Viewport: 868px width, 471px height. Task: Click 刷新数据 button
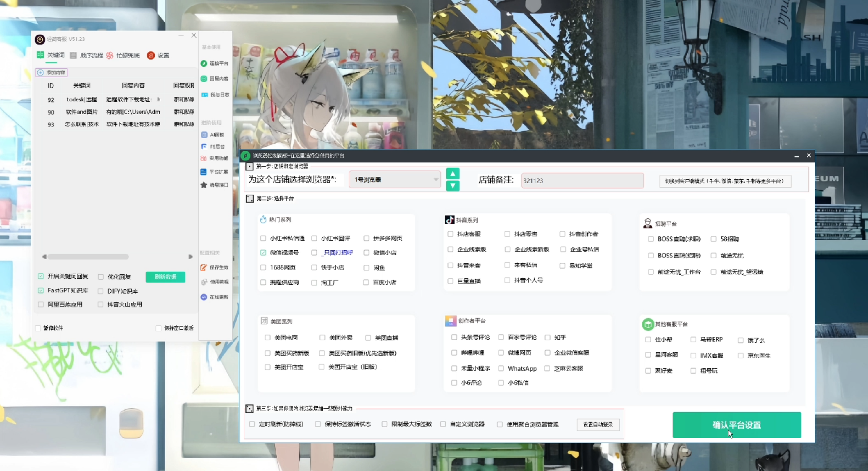coord(165,277)
